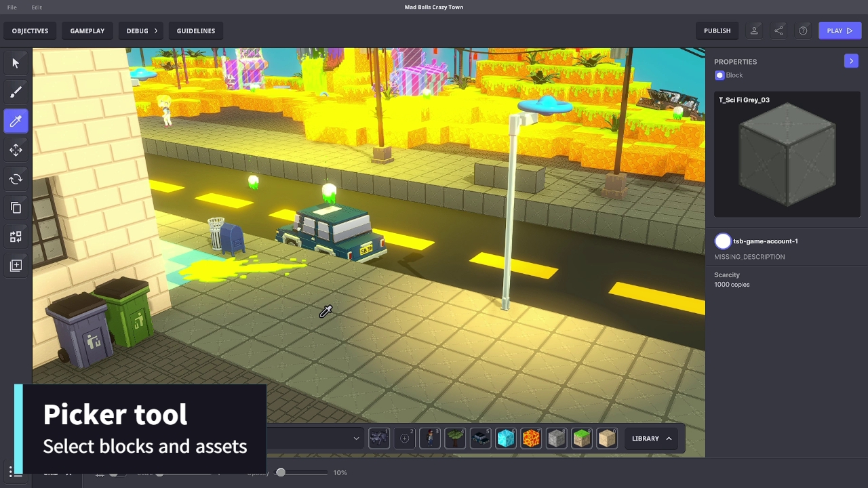Open the dropdown left of hotbar slots
The height and width of the screenshot is (488, 868).
coord(355,439)
